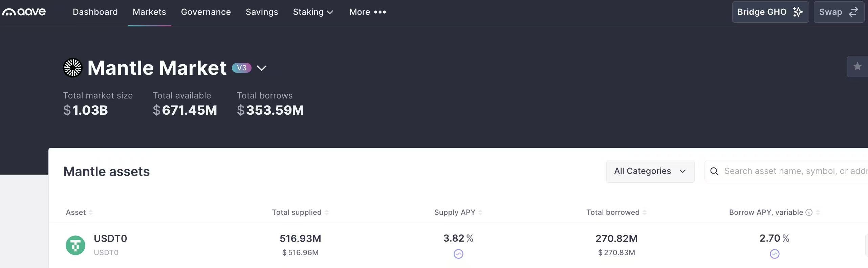Click the Mantle network logo icon
Screen dimensions: 868x268
73,68
